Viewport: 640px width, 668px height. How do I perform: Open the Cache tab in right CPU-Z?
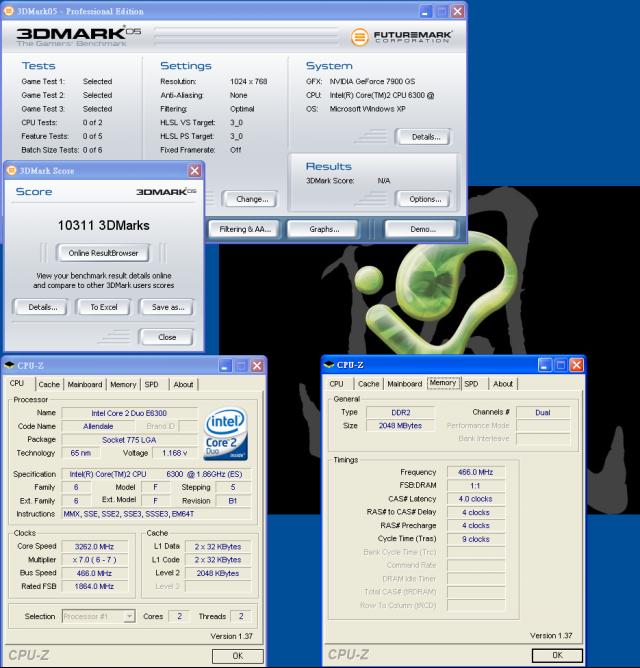tap(369, 383)
